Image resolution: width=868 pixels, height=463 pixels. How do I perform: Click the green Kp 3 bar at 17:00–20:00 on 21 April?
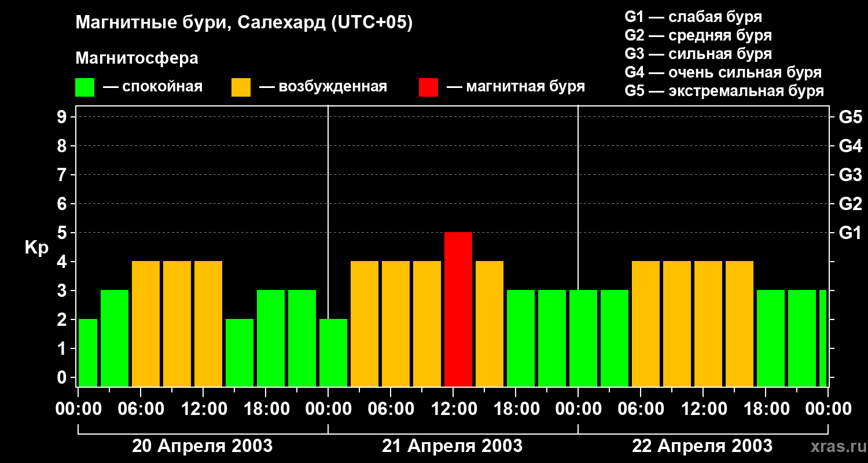point(521,338)
